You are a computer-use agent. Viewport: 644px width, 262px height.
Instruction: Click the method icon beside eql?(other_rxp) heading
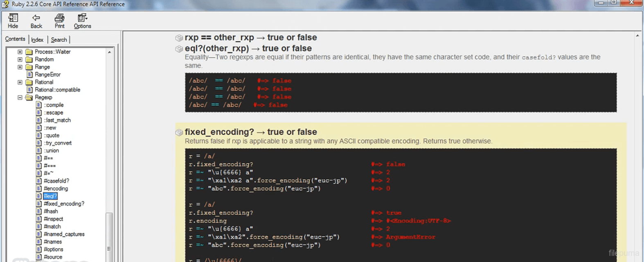tap(179, 49)
